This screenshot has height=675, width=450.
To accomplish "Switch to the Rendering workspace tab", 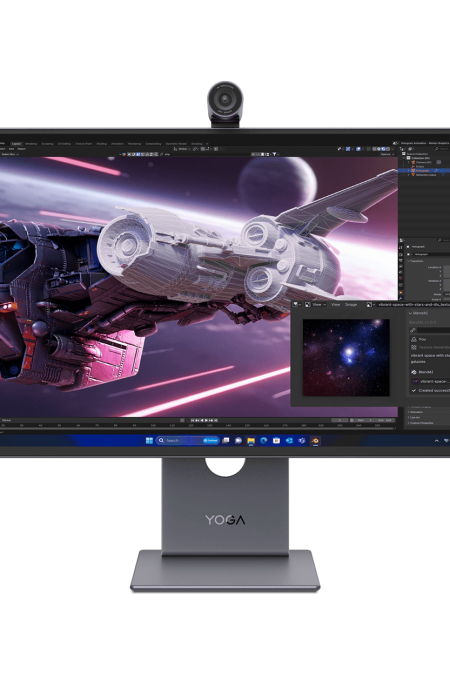I will [x=134, y=144].
